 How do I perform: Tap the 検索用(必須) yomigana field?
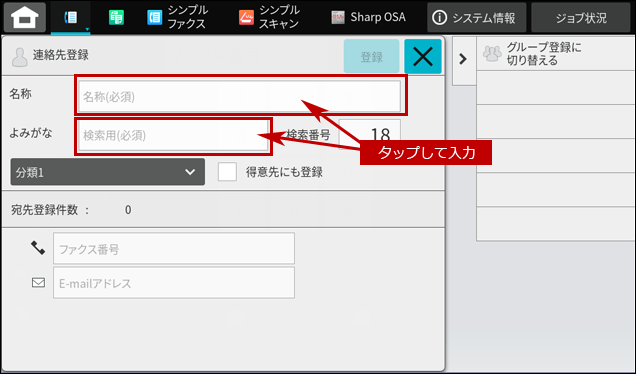pyautogui.click(x=173, y=135)
